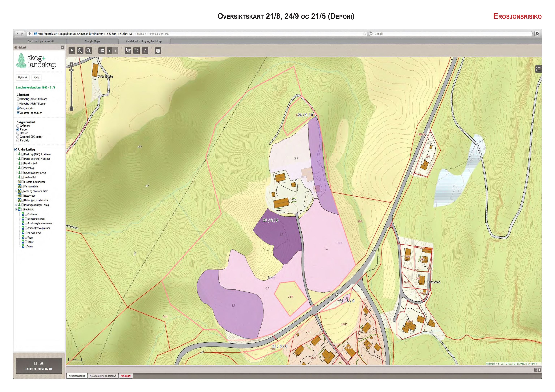
Task: Click the map zoom slider plus button
Action: (71, 64)
